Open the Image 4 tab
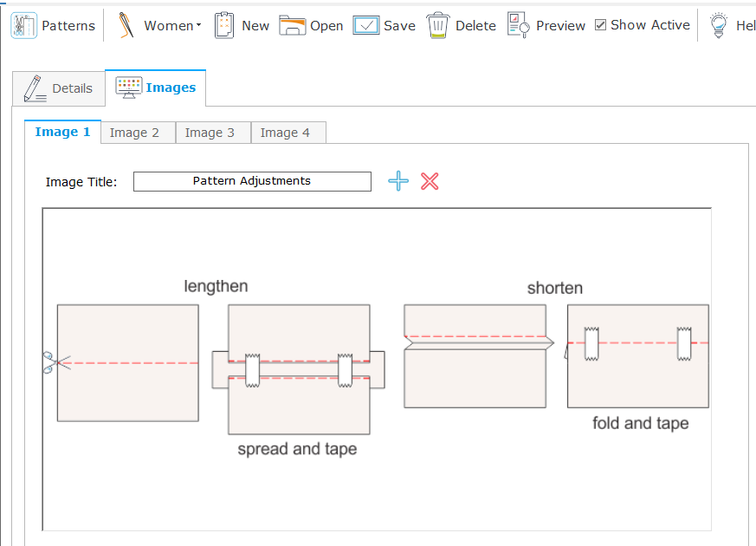This screenshot has height=546, width=756. 285,133
